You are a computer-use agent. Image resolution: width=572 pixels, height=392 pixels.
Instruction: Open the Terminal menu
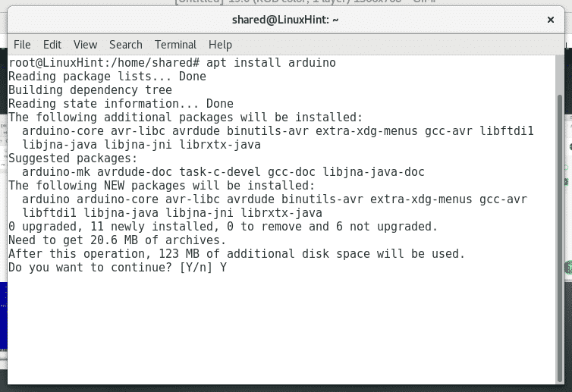click(175, 45)
